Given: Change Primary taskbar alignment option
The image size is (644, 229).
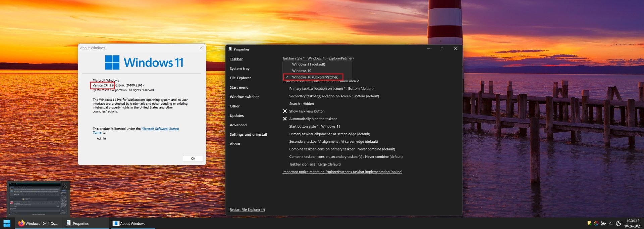Looking at the screenshot, I should tap(330, 134).
